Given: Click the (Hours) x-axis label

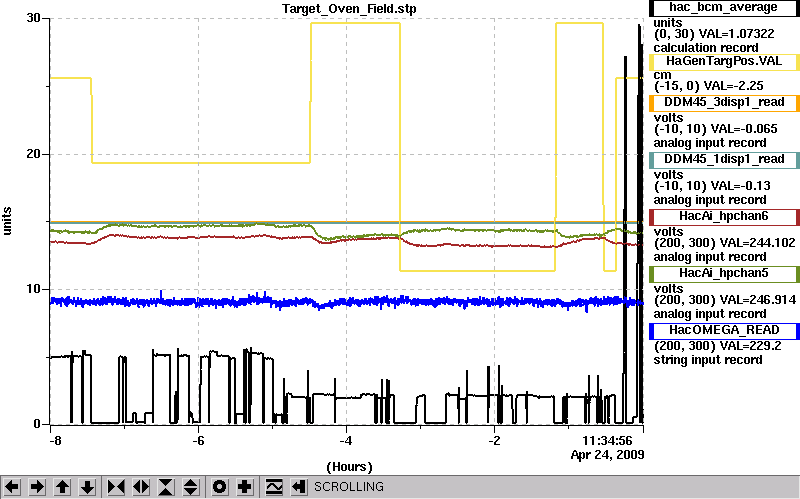Looking at the screenshot, I should (x=349, y=466).
